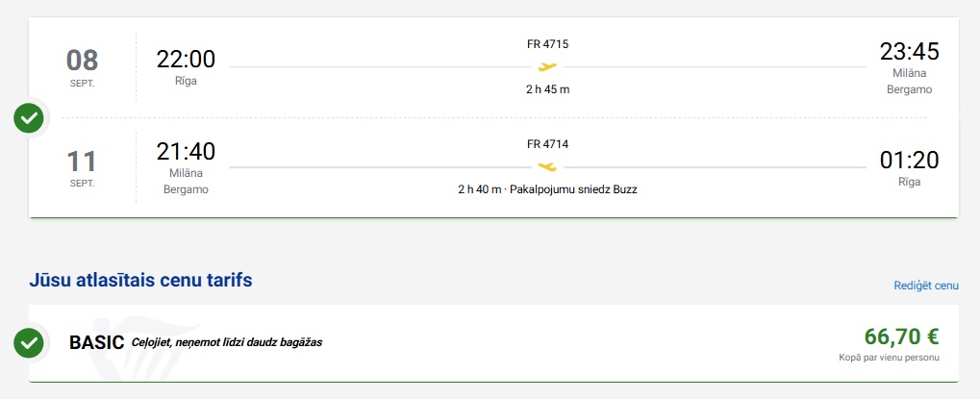The height and width of the screenshot is (399, 980).
Task: Click flight number FR 4715
Action: [x=547, y=44]
